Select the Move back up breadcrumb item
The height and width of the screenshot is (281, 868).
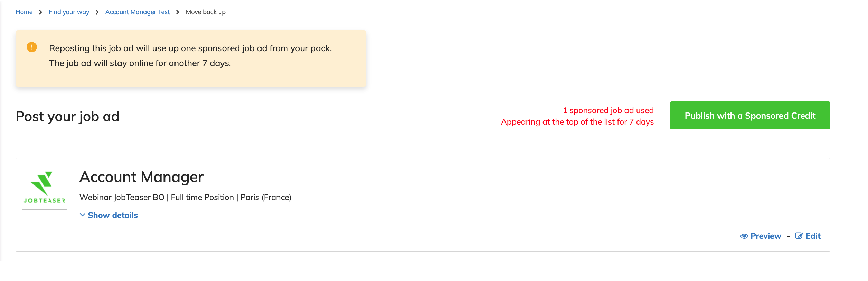tap(206, 12)
